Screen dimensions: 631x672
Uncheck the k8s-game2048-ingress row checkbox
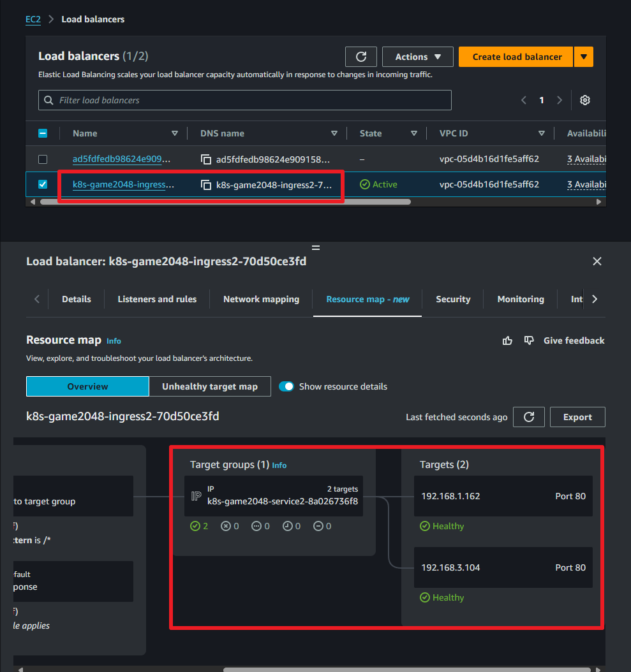pos(43,185)
